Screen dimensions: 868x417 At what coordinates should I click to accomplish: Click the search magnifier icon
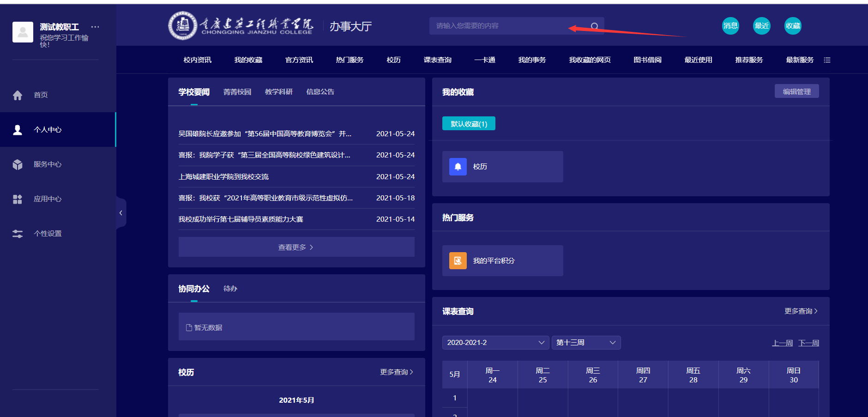coord(595,26)
